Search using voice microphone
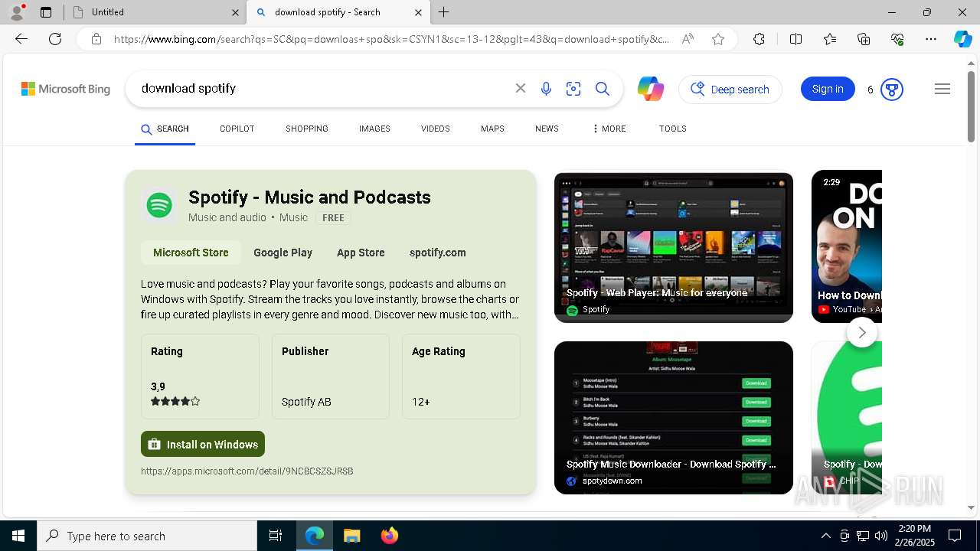Screen dimensions: 980x551 tap(546, 89)
